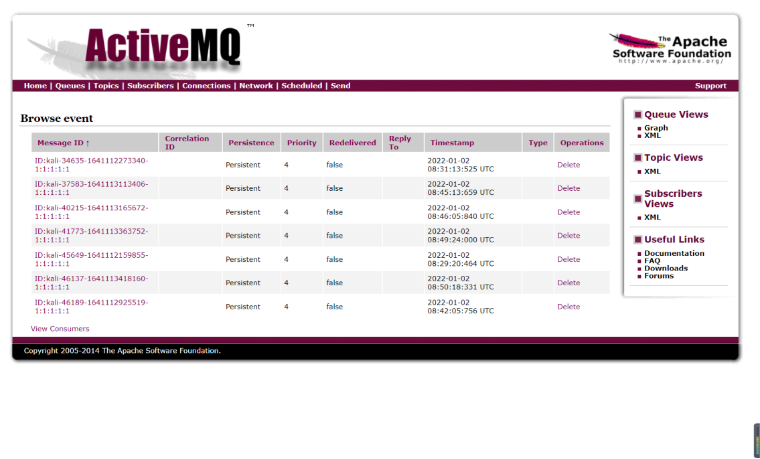Sort by Timestamp column header
Screen dimensions: 760x459
[452, 143]
